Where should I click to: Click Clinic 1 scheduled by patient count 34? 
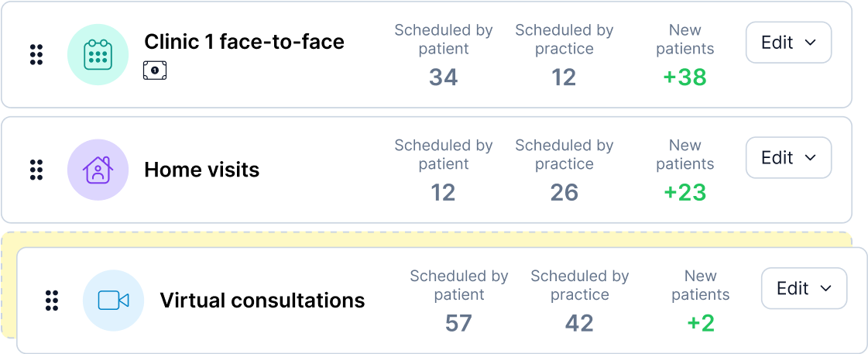(444, 77)
